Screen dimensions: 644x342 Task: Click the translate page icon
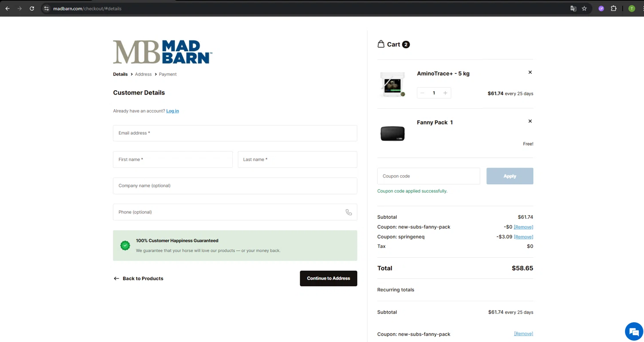(573, 9)
